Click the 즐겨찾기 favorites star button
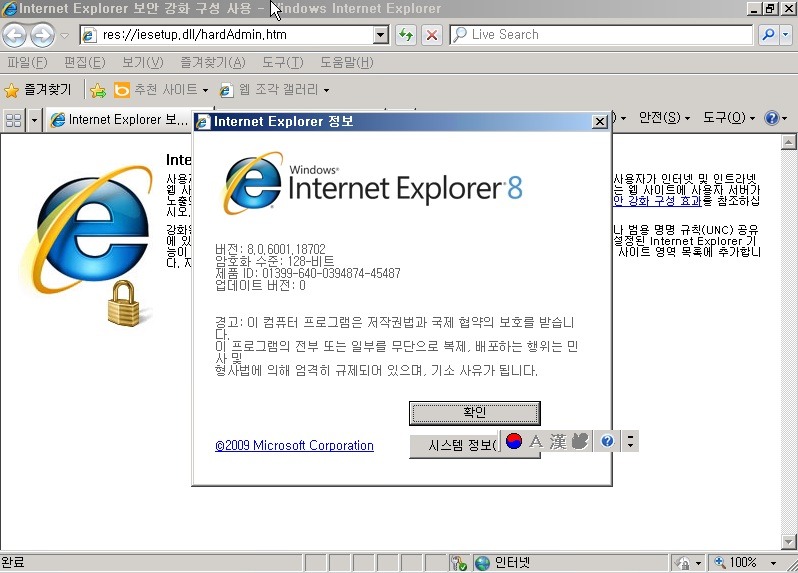The height and width of the screenshot is (573, 798). [38, 90]
